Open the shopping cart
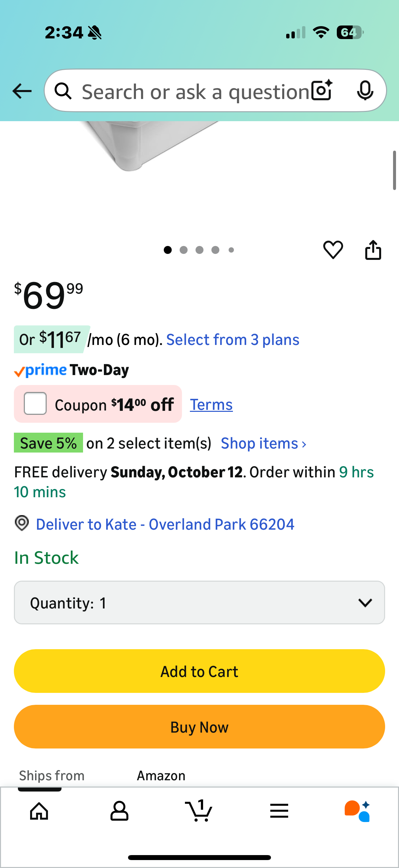The image size is (399, 868). (199, 811)
